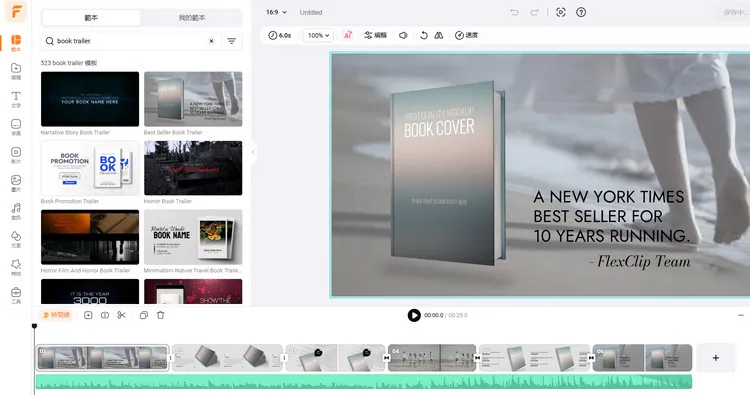750x395 pixels.
Task: Select the first templates tab
Action: pos(91,18)
